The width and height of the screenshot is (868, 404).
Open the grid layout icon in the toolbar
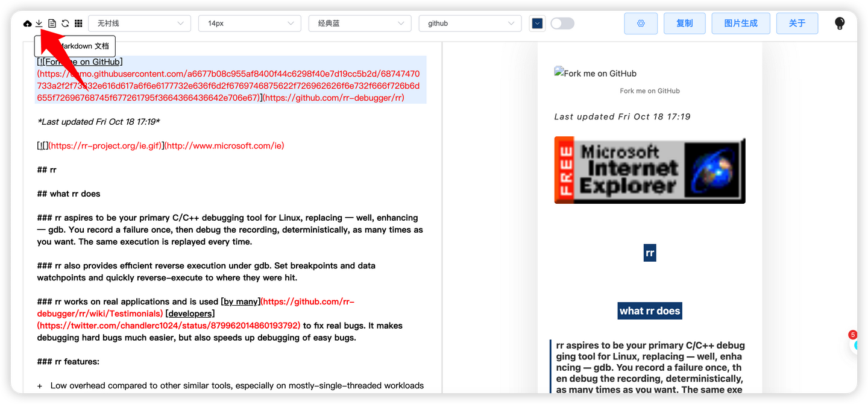pyautogui.click(x=78, y=24)
